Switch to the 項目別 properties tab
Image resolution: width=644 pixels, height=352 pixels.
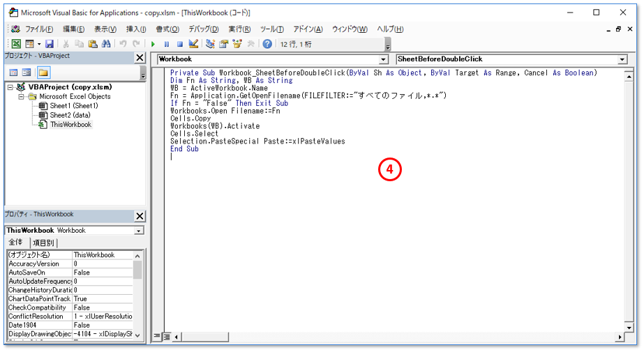(43, 243)
